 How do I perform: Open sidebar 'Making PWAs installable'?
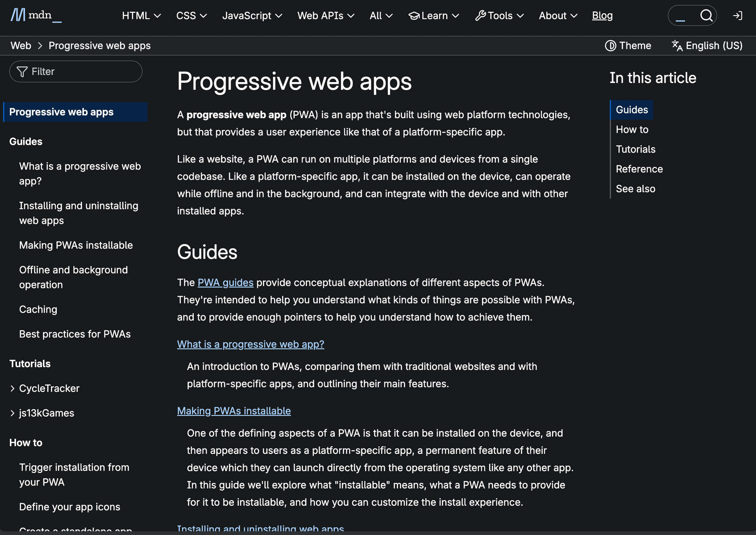point(76,245)
